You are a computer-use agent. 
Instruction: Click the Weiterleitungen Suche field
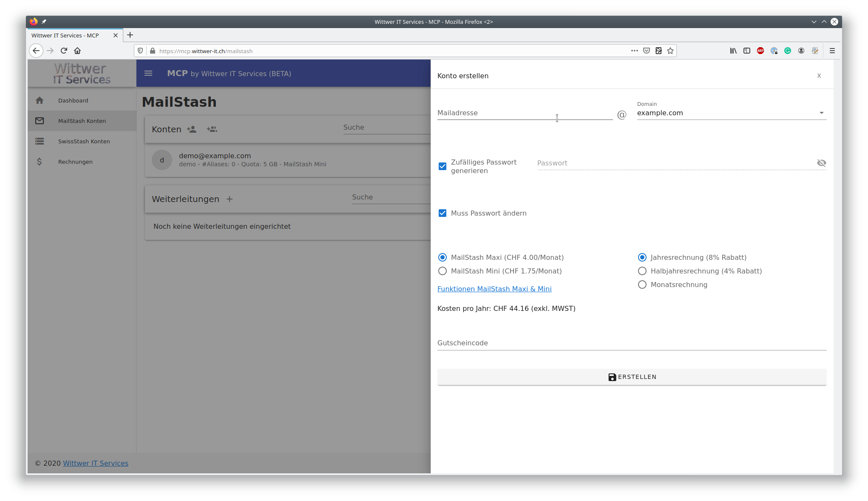pyautogui.click(x=391, y=197)
